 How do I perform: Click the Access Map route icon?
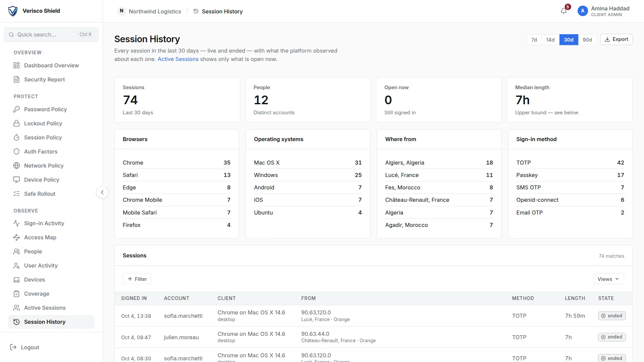pos(16,237)
